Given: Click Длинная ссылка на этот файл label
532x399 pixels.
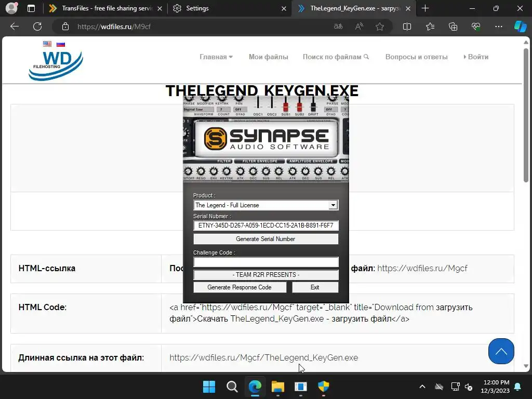Looking at the screenshot, I should click(x=81, y=357).
